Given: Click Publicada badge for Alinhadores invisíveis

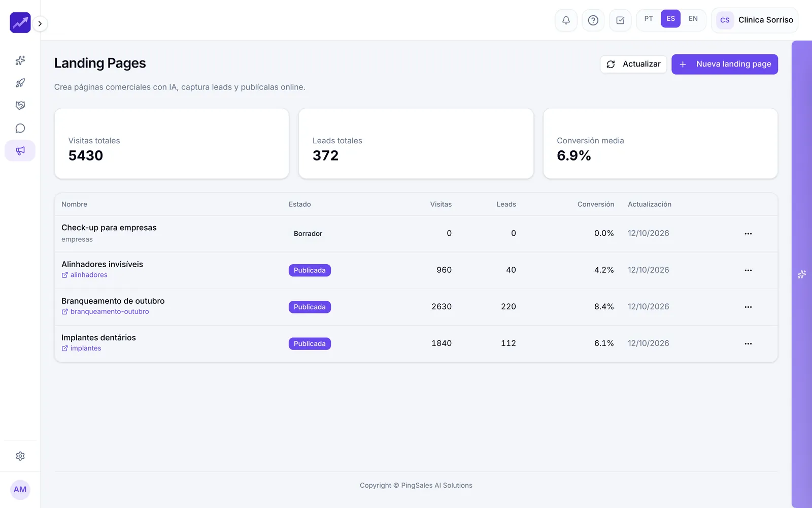Looking at the screenshot, I should (310, 270).
